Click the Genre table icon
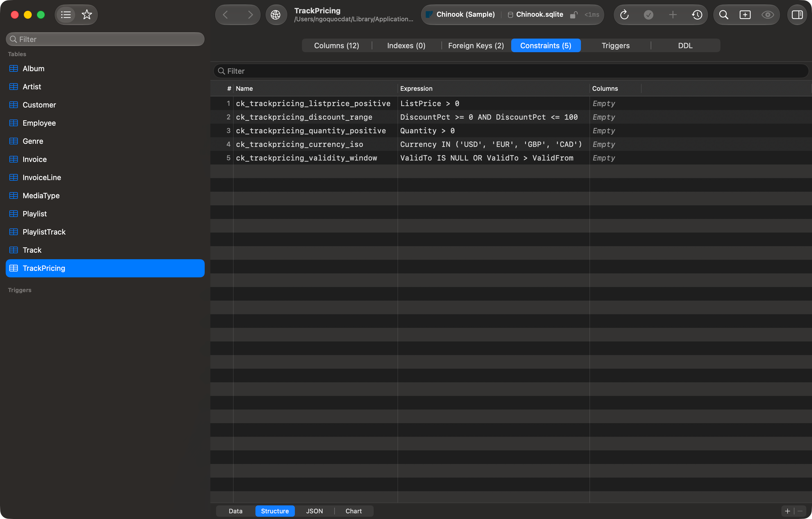The height and width of the screenshot is (519, 812). pyautogui.click(x=14, y=141)
